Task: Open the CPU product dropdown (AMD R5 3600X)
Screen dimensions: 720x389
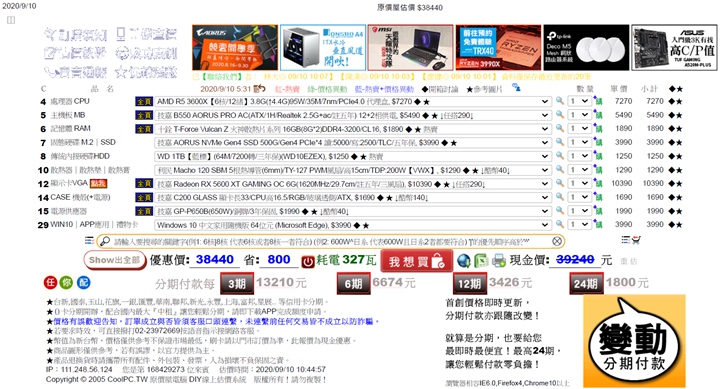Action: pyautogui.click(x=353, y=101)
